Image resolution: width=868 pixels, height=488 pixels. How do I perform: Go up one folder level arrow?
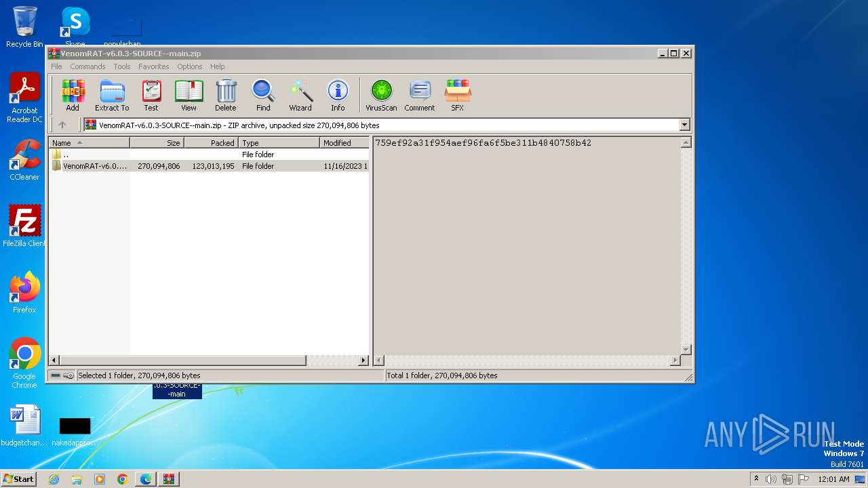point(62,125)
